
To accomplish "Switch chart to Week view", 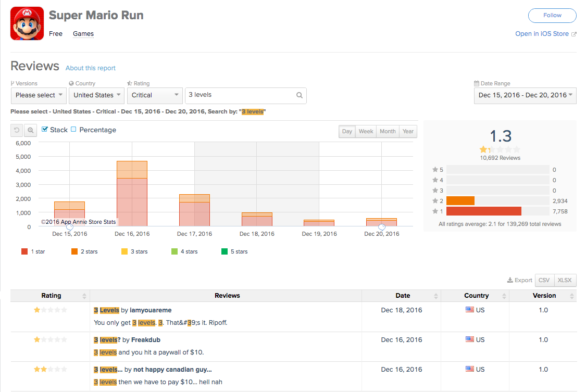I will (x=366, y=131).
